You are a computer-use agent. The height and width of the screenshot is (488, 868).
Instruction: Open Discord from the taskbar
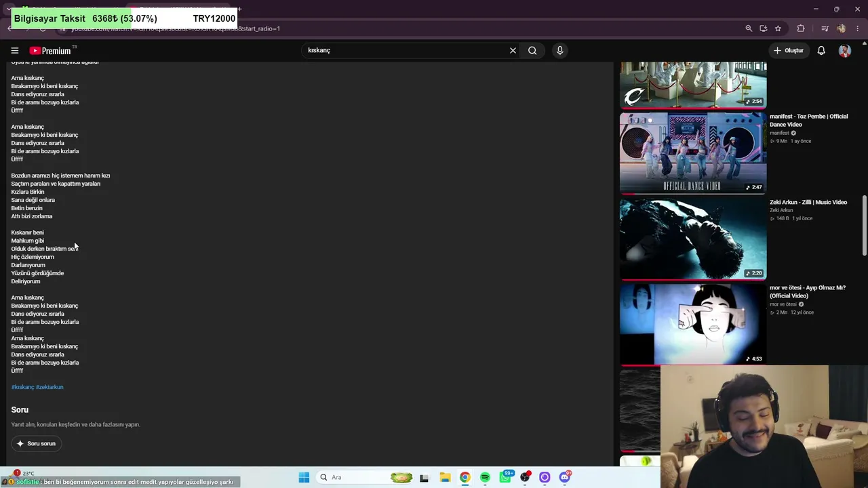(565, 477)
